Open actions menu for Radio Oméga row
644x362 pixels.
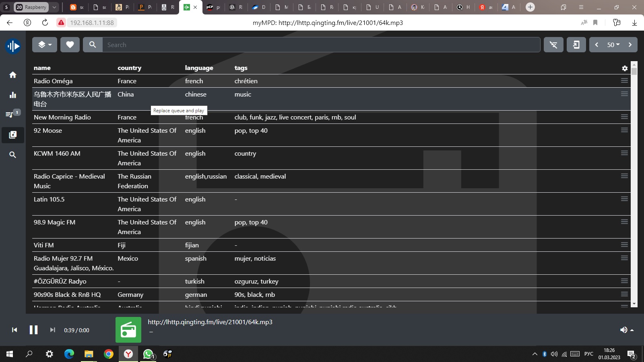click(x=624, y=81)
